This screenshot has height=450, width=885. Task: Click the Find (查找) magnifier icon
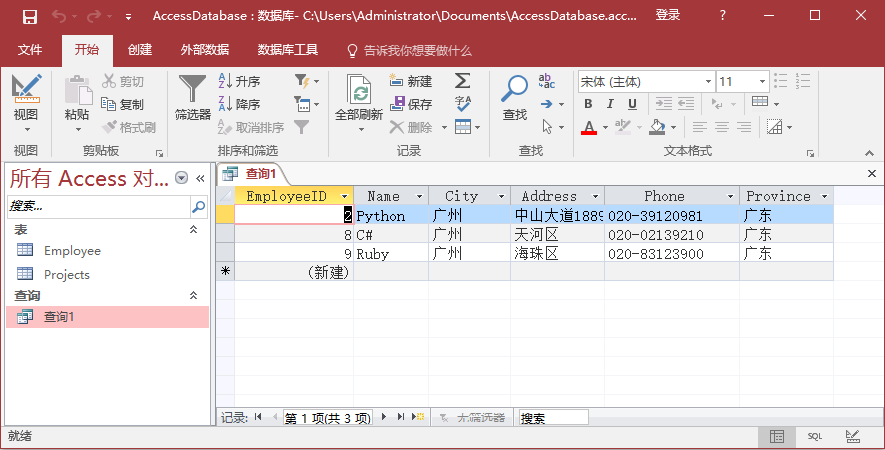[x=514, y=90]
